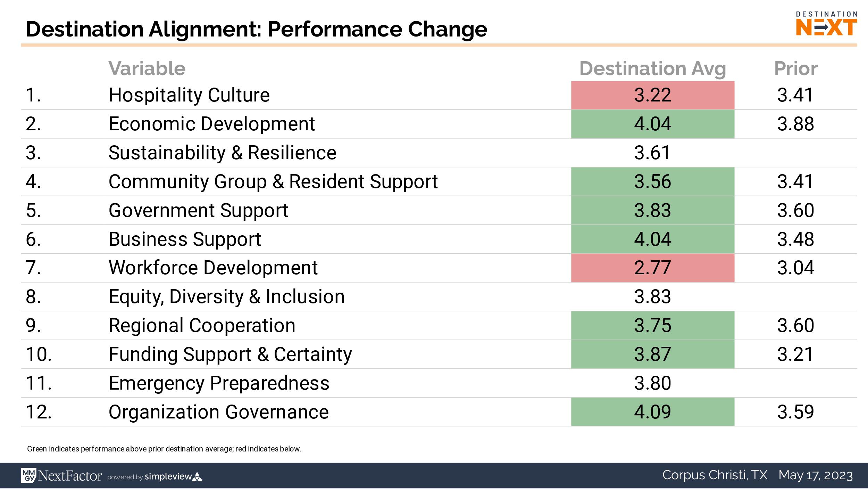Click the Business Support prior value 3.48

pyautogui.click(x=795, y=239)
